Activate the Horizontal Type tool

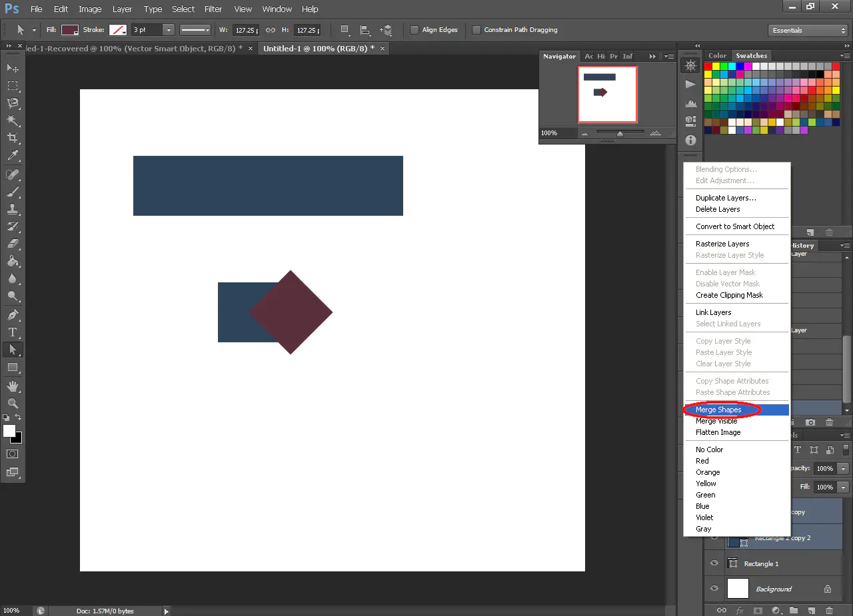[x=13, y=332]
